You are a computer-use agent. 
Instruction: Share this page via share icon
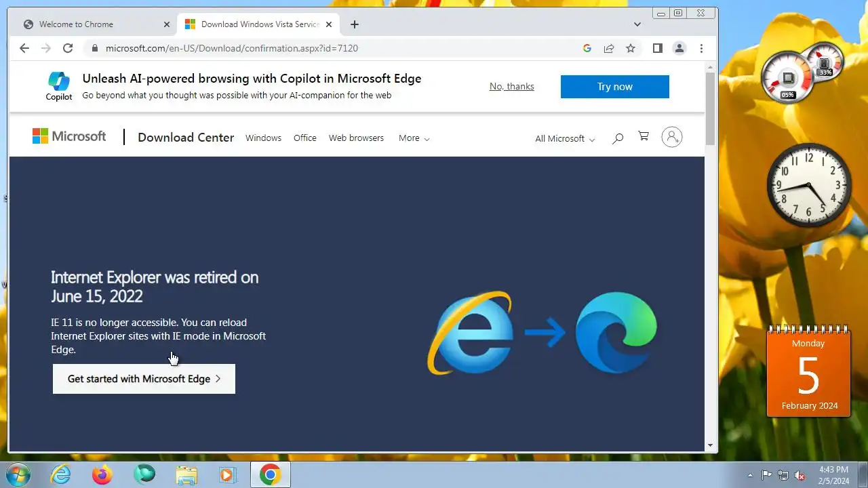[x=609, y=48]
